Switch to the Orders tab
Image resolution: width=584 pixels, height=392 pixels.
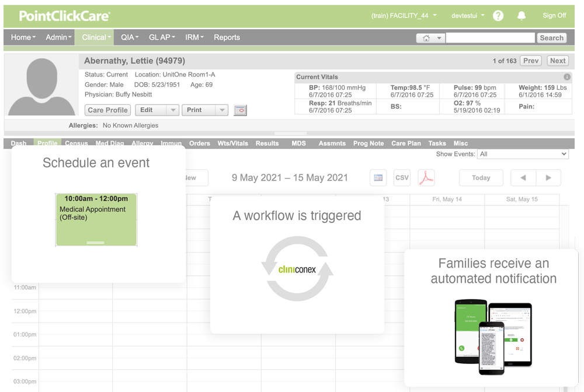point(200,143)
